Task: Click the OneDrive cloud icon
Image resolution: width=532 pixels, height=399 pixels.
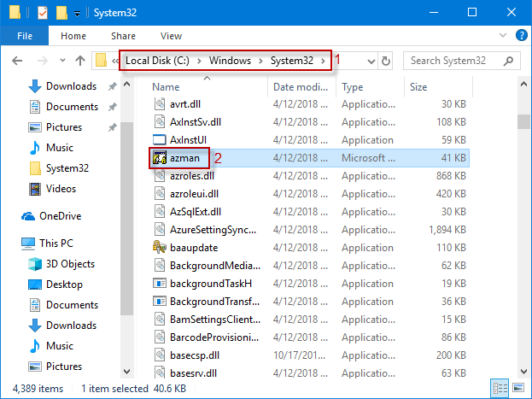Action: tap(28, 216)
